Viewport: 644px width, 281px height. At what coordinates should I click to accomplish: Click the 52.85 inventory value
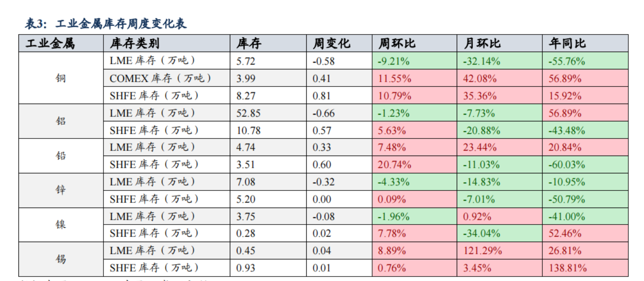coord(249,113)
